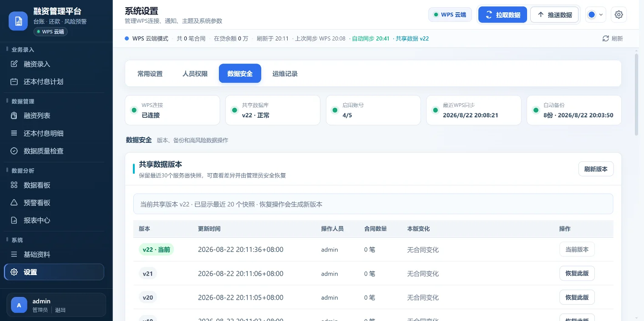Click the WPS连接 status card
The width and height of the screenshot is (644, 321).
tap(172, 110)
